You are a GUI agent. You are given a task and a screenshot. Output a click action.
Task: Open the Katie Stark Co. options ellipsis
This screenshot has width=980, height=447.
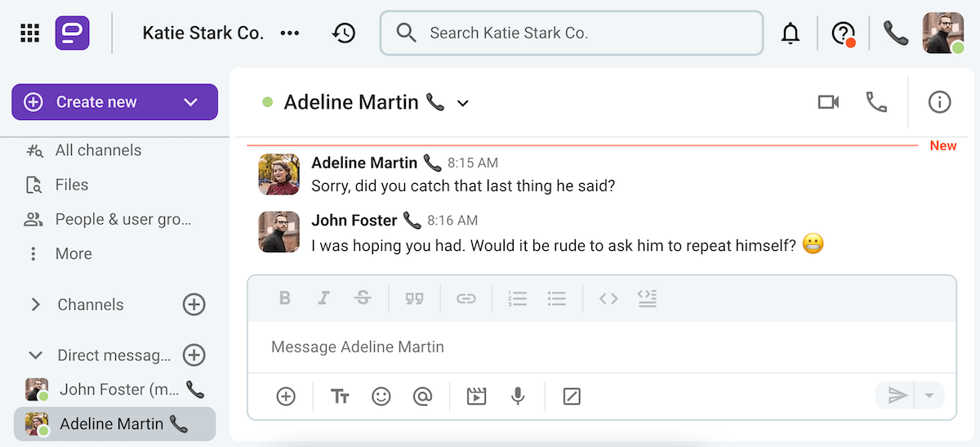[290, 34]
